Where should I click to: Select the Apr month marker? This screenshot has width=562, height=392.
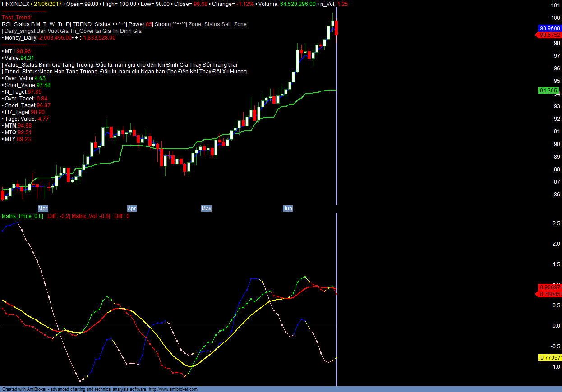(132, 209)
